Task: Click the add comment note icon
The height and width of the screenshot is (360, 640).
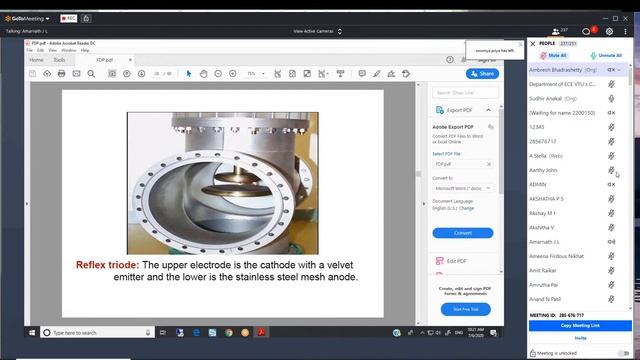Action: [x=362, y=74]
